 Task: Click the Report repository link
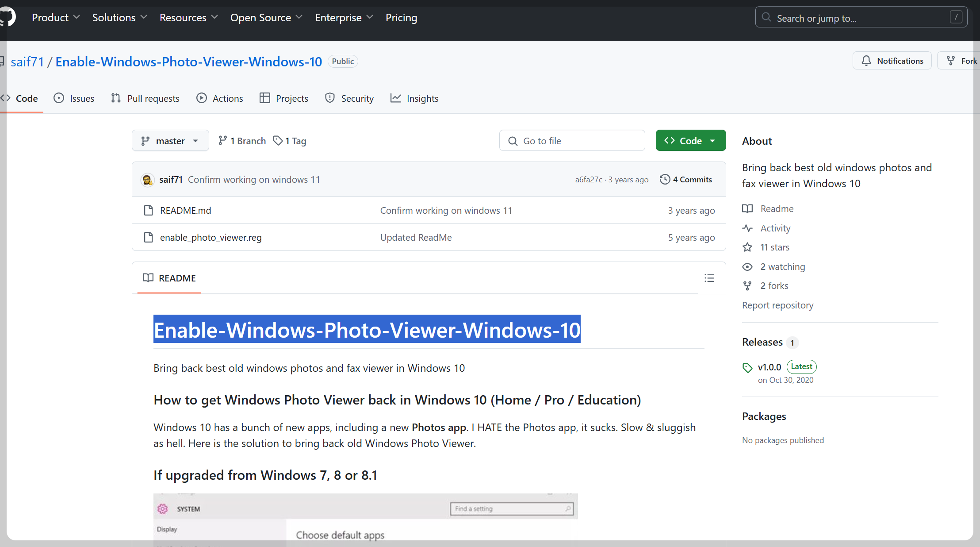tap(777, 305)
